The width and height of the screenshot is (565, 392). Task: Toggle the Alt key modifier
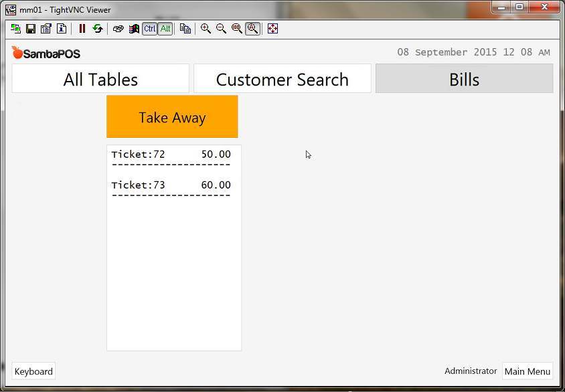tap(165, 29)
